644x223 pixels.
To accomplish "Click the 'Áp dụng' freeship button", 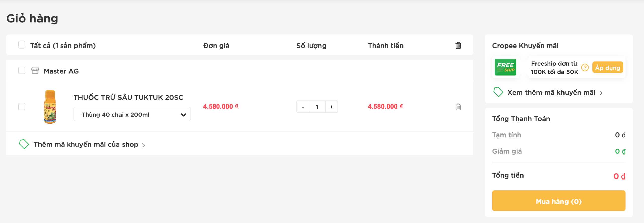I will click(608, 67).
